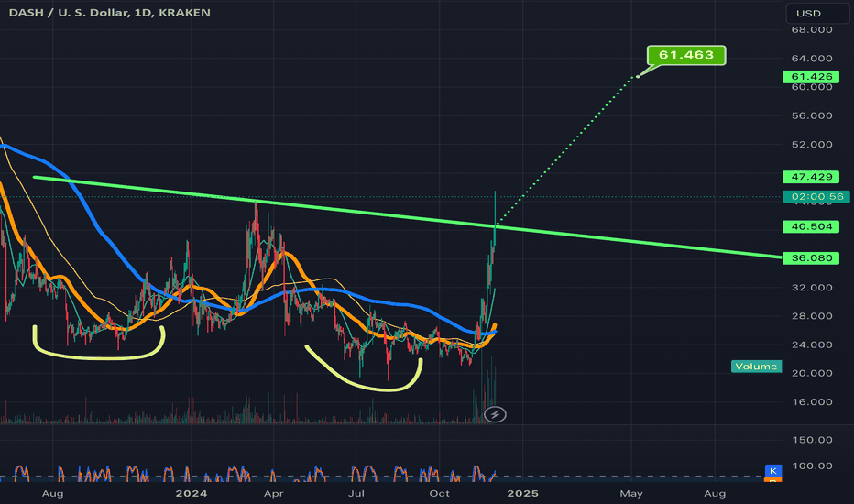Click the Aug label beside 2024

tap(53, 494)
